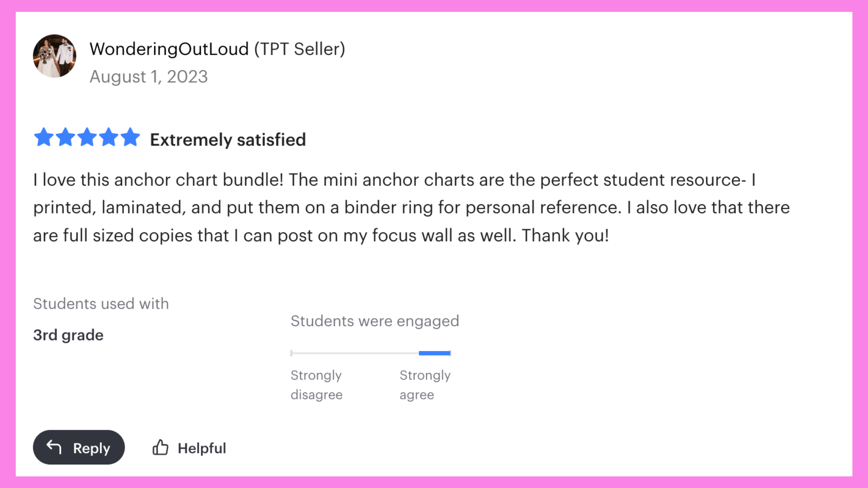The image size is (868, 488).
Task: Click the first blue rating star
Action: (x=44, y=137)
